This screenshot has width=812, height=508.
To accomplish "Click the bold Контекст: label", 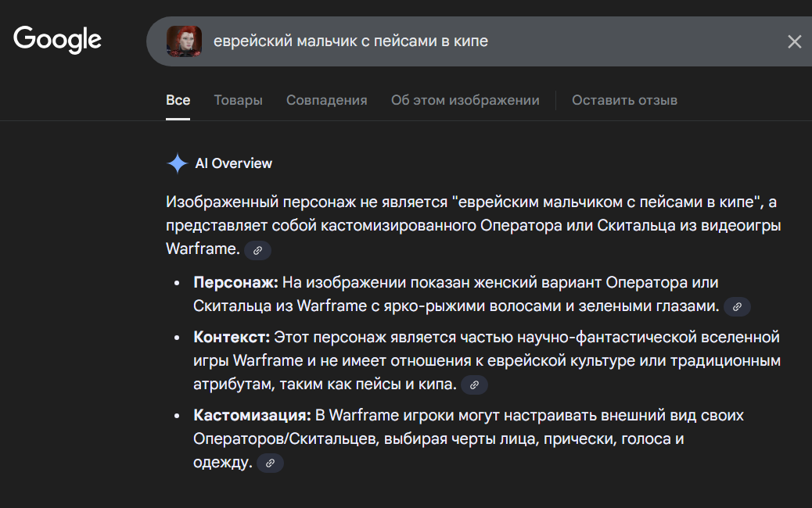I will coord(232,338).
